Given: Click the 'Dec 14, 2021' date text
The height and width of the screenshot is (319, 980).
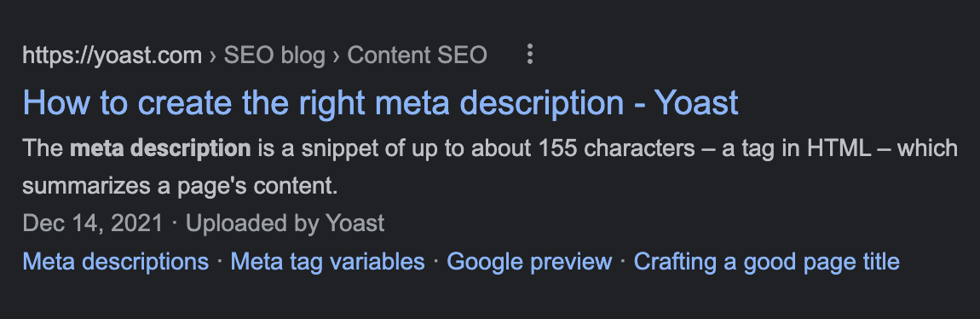Looking at the screenshot, I should pyautogui.click(x=93, y=223).
